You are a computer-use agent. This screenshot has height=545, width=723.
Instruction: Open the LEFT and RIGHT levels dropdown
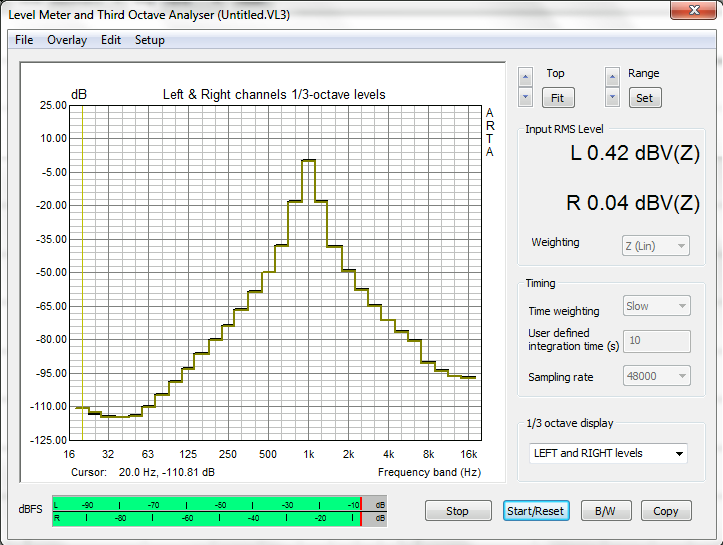[x=608, y=453]
